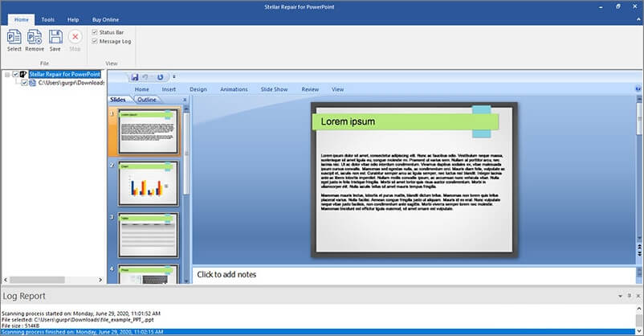The height and width of the screenshot is (336, 644).
Task: Click the save icon in preview toolbar
Action: coord(134,77)
